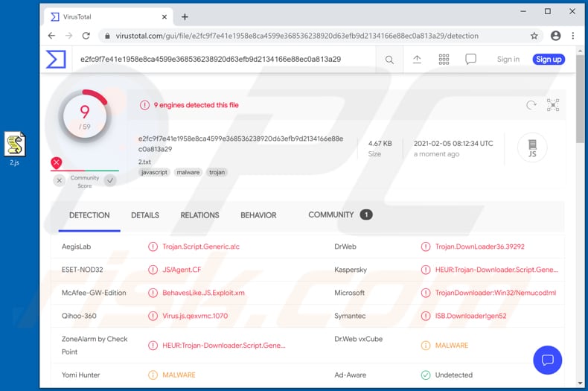
Task: Click the VirusTotal logo icon
Action: pos(56,60)
